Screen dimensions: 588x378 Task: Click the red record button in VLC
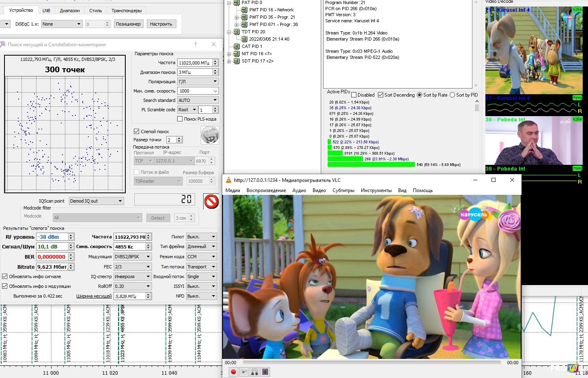coord(233,372)
